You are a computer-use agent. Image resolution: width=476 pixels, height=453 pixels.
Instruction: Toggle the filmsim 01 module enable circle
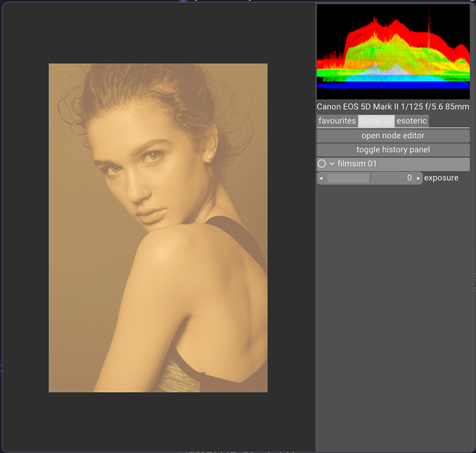[x=321, y=164]
